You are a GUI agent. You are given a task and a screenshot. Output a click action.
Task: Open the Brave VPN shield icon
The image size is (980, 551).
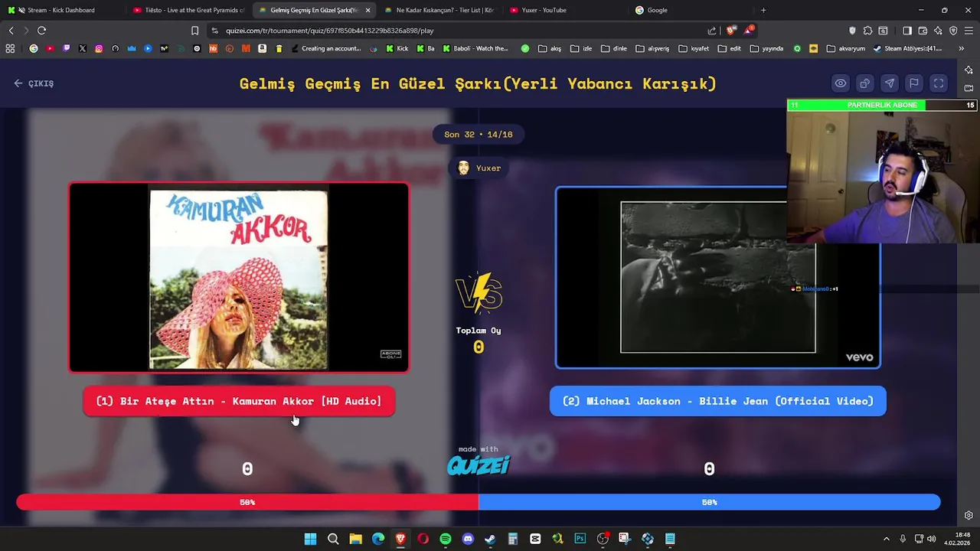tap(953, 31)
